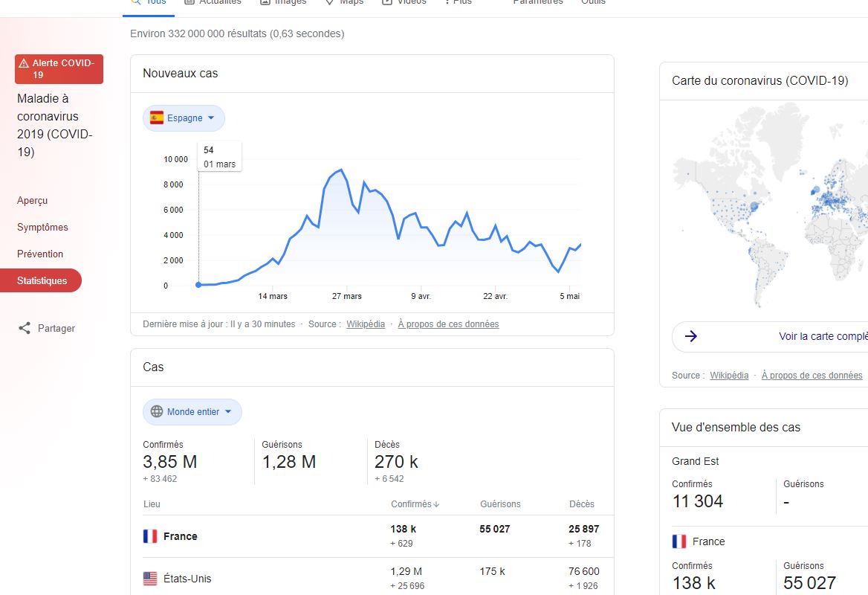Image resolution: width=868 pixels, height=595 pixels.
Task: Select the Symptômes sidebar item
Action: [42, 227]
